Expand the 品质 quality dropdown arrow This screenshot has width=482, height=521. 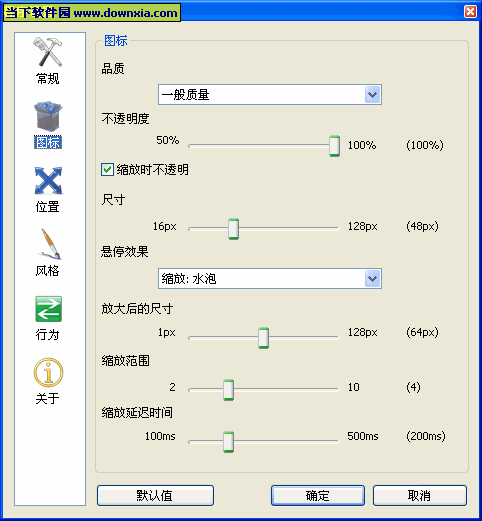point(373,95)
